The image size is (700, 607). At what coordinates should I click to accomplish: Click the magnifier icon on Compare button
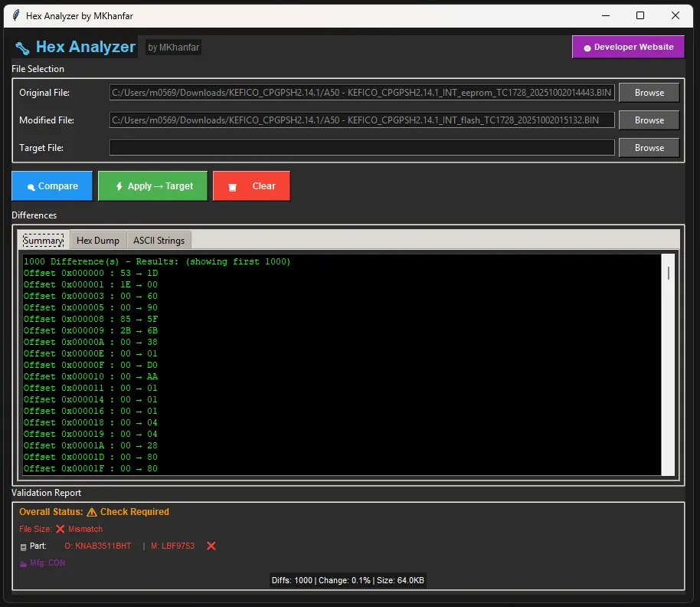click(31, 185)
